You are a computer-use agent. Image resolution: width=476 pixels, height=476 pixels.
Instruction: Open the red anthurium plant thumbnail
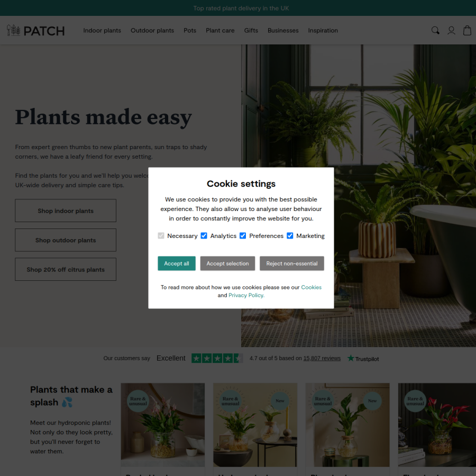click(437, 425)
